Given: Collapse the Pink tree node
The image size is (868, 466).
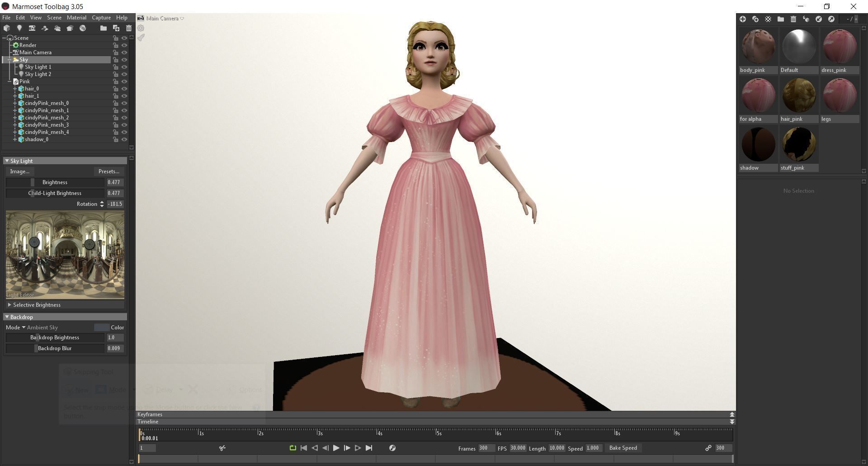Looking at the screenshot, I should click(9, 81).
